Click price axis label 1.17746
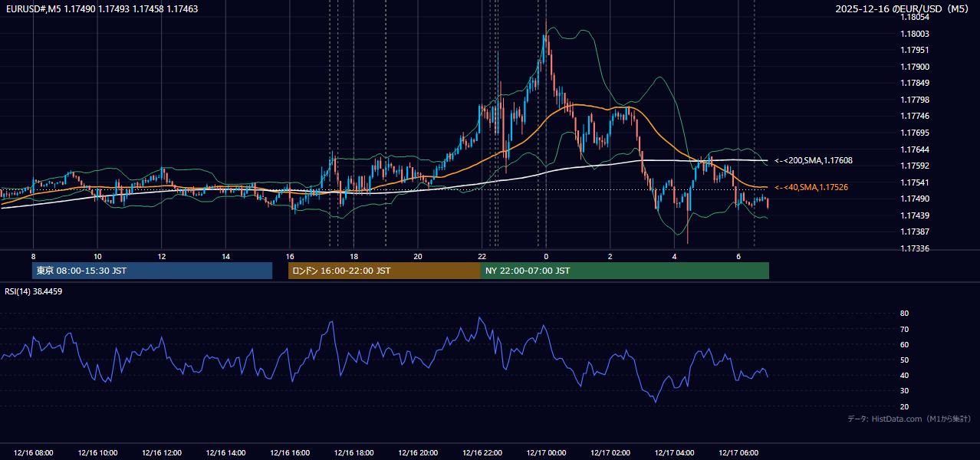Image resolution: width=980 pixels, height=460 pixels. click(x=915, y=116)
